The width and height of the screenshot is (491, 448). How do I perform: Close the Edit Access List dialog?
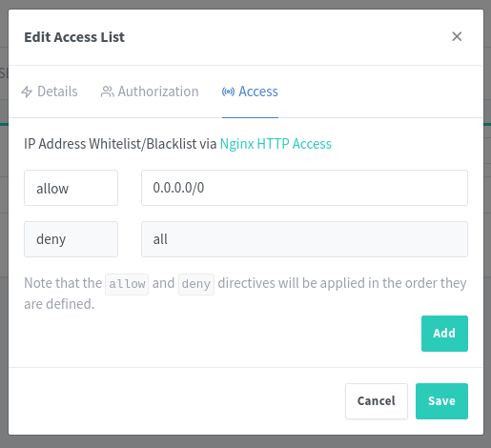pos(457,36)
